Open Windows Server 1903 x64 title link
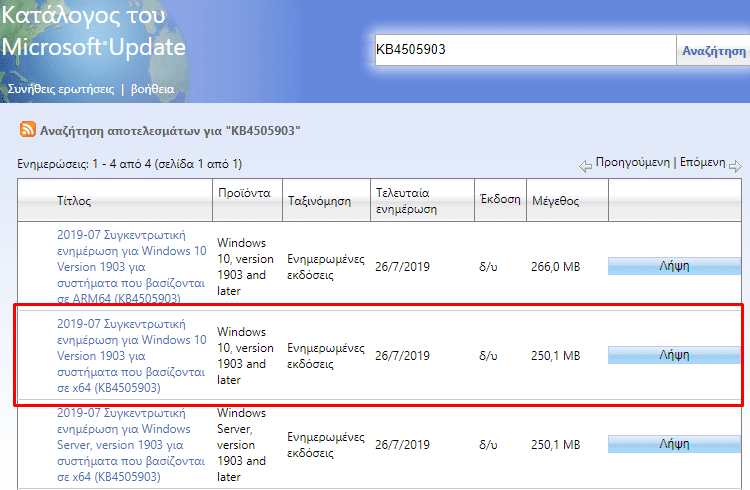Viewport: 750px width, 490px height. tap(131, 445)
